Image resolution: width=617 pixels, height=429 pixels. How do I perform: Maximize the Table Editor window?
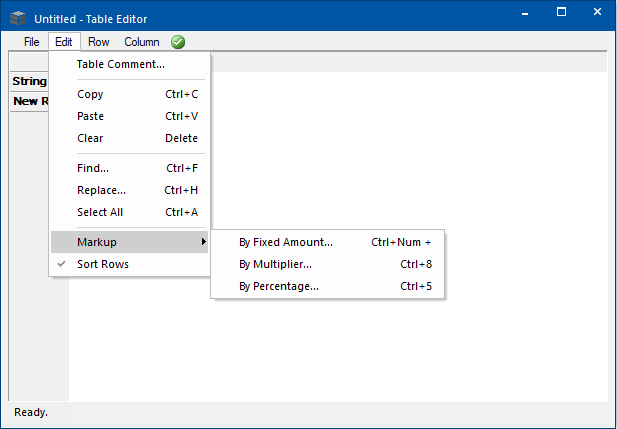coord(562,12)
